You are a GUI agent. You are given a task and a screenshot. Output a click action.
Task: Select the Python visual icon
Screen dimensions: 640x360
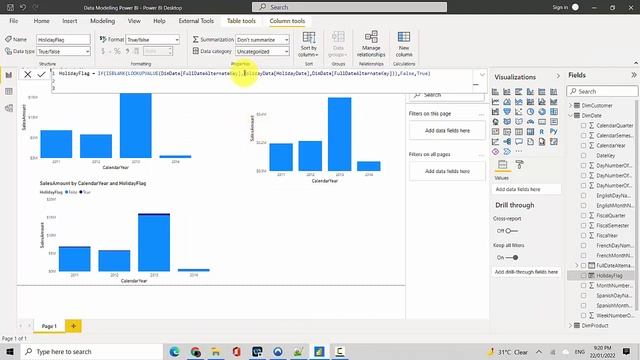pyautogui.click(x=554, y=131)
